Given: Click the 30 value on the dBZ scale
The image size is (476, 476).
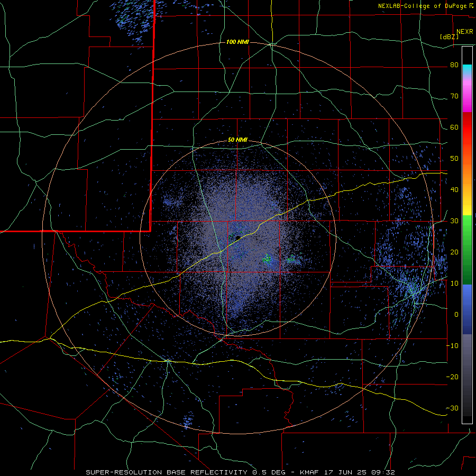Looking at the screenshot, I should 454,221.
